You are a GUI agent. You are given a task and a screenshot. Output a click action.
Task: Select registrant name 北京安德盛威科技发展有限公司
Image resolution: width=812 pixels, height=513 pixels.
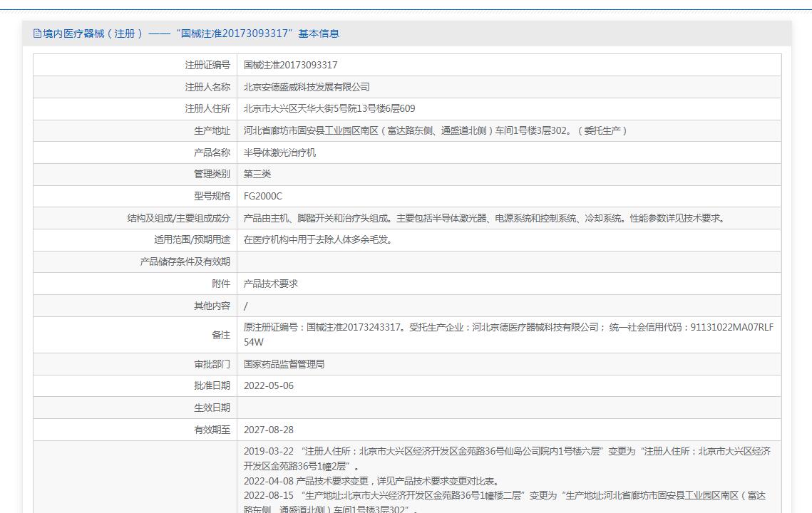tap(307, 87)
